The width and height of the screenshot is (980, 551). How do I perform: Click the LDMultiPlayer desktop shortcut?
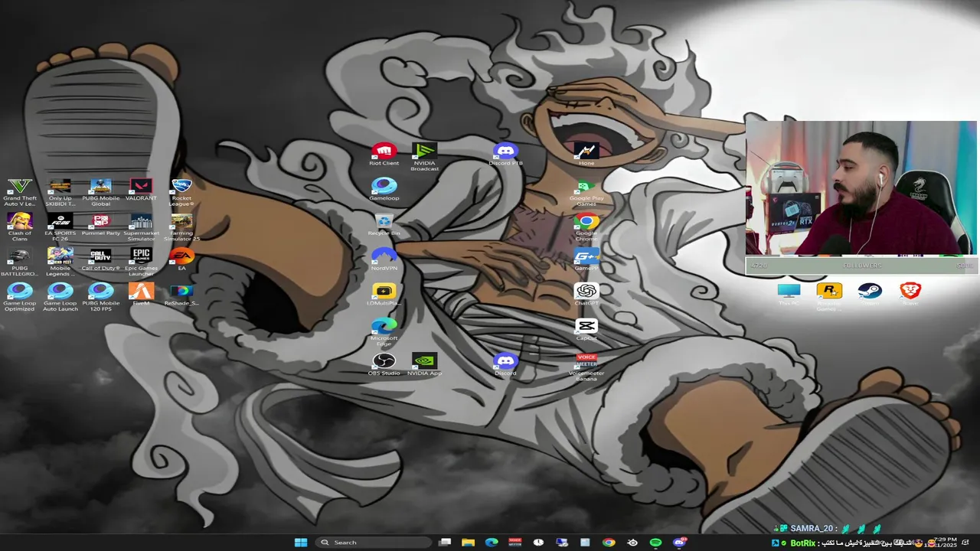point(384,295)
